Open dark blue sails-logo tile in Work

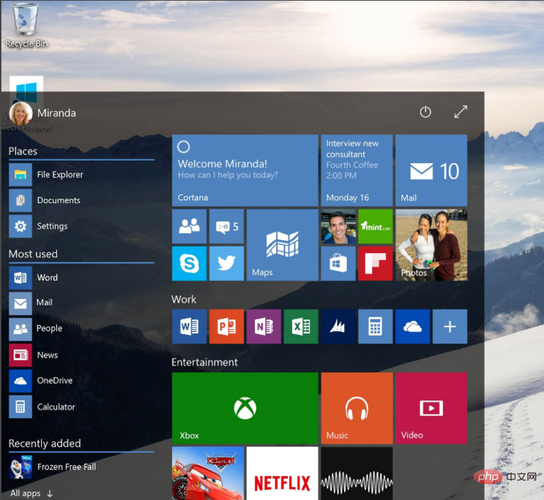pyautogui.click(x=338, y=327)
